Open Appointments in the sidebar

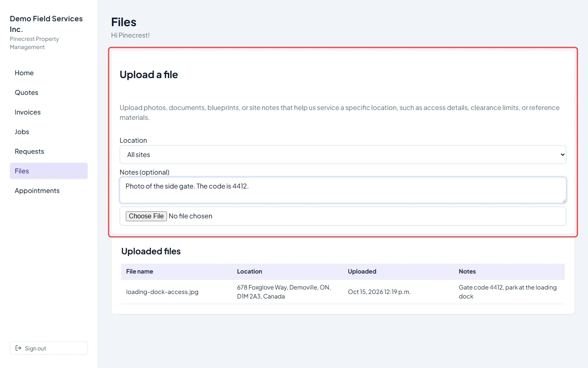(49, 191)
